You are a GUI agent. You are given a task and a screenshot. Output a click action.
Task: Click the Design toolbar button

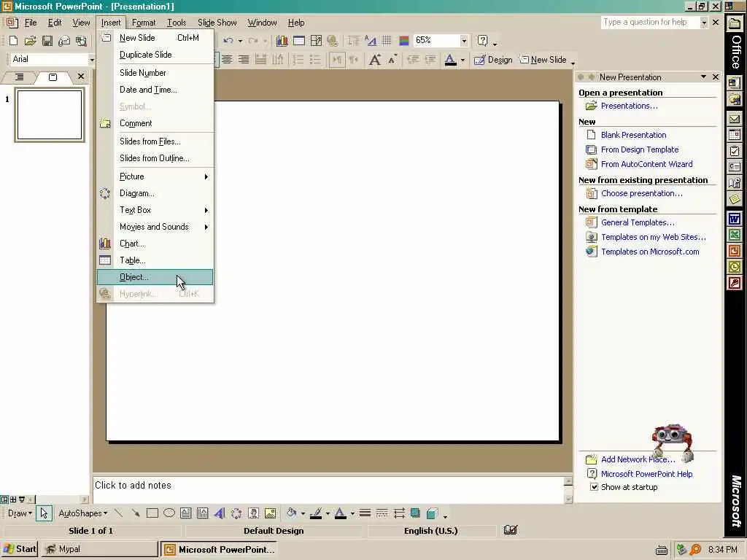coord(494,60)
